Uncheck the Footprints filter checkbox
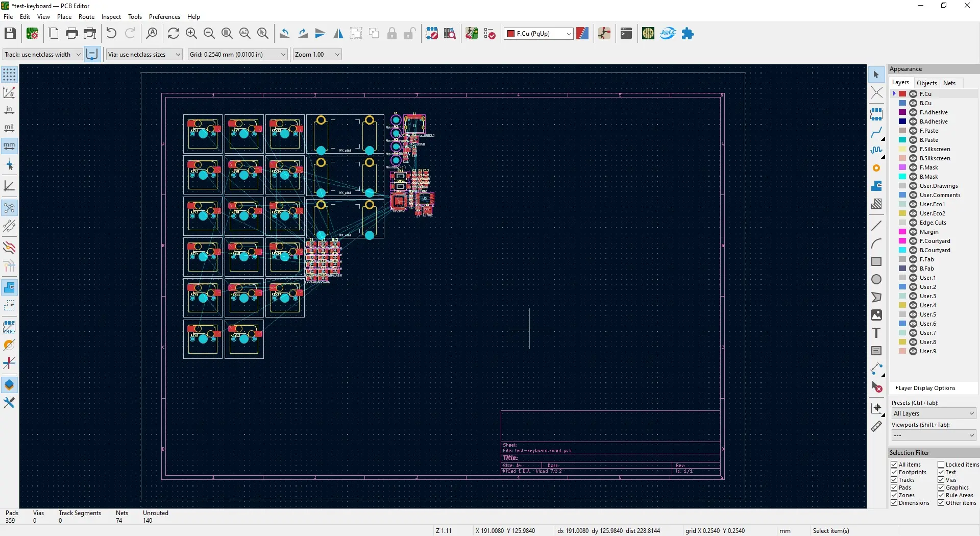980x536 pixels. click(x=894, y=472)
